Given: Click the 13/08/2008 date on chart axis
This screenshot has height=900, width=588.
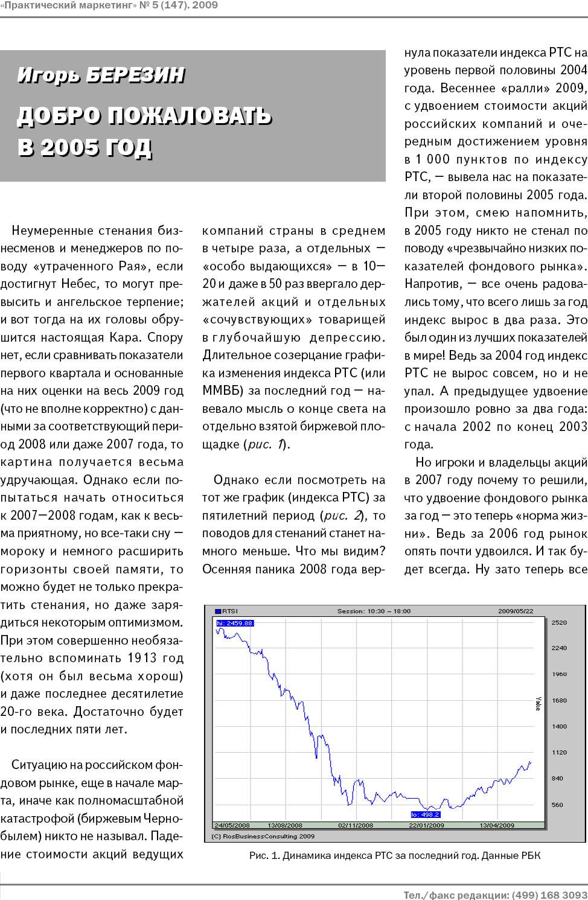Looking at the screenshot, I should (x=285, y=825).
